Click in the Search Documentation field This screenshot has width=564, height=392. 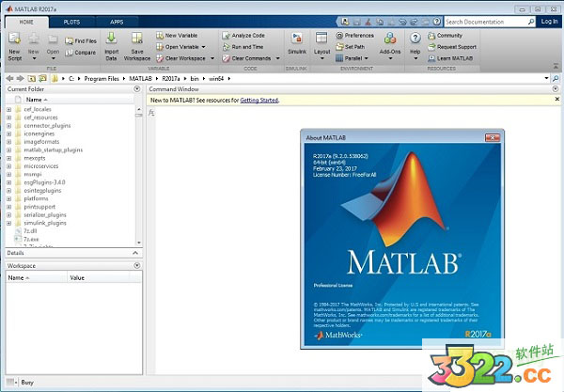point(486,22)
